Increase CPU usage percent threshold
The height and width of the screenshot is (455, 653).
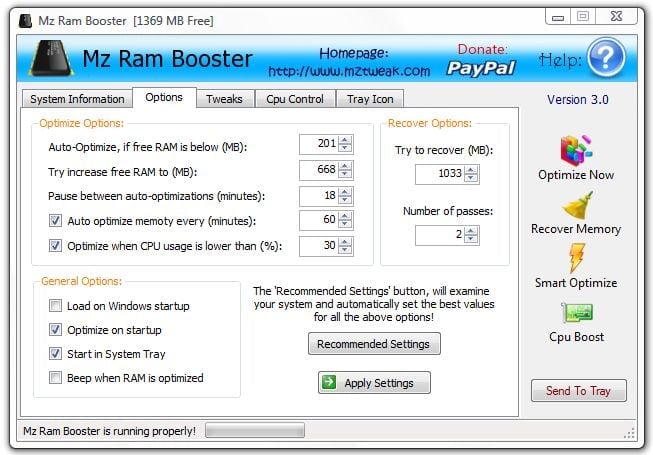click(345, 242)
